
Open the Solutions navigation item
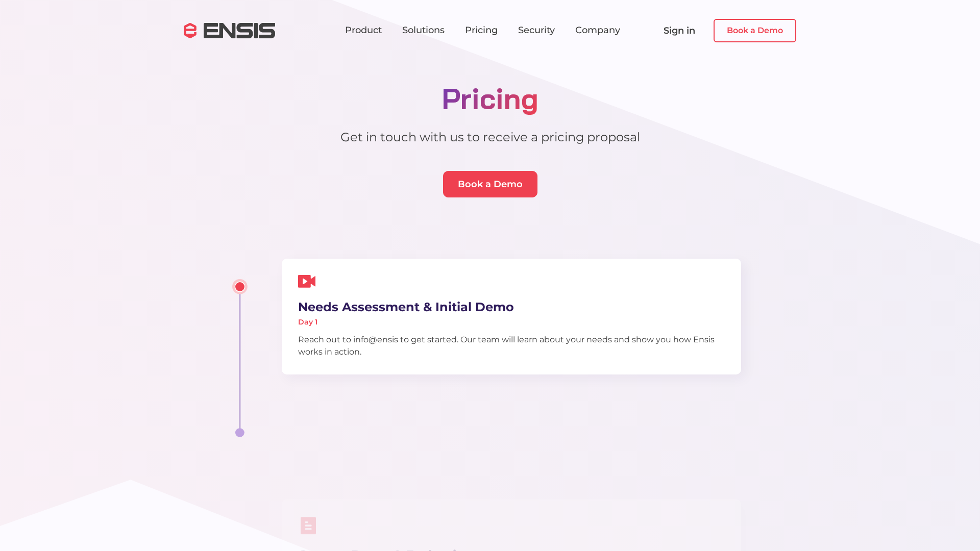tap(423, 30)
